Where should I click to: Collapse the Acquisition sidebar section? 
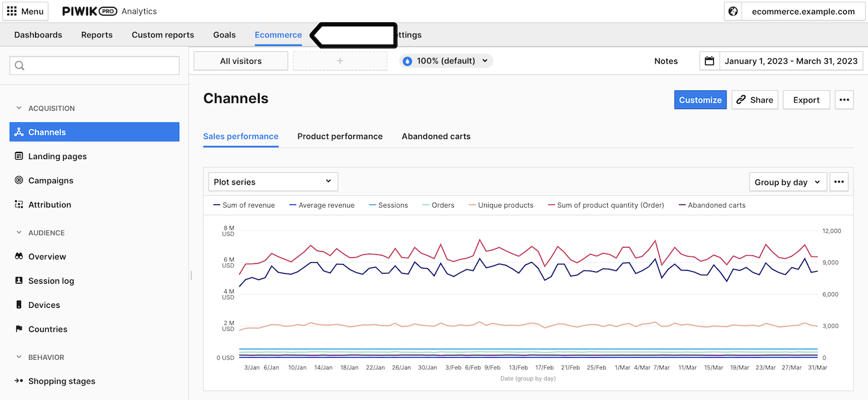(19, 108)
